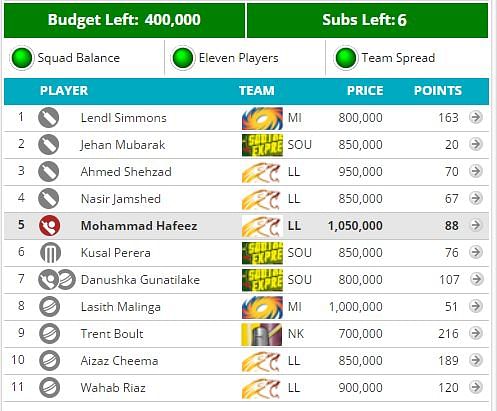The height and width of the screenshot is (411, 497).
Task: Click the green Team Spread status light
Action: click(346, 58)
